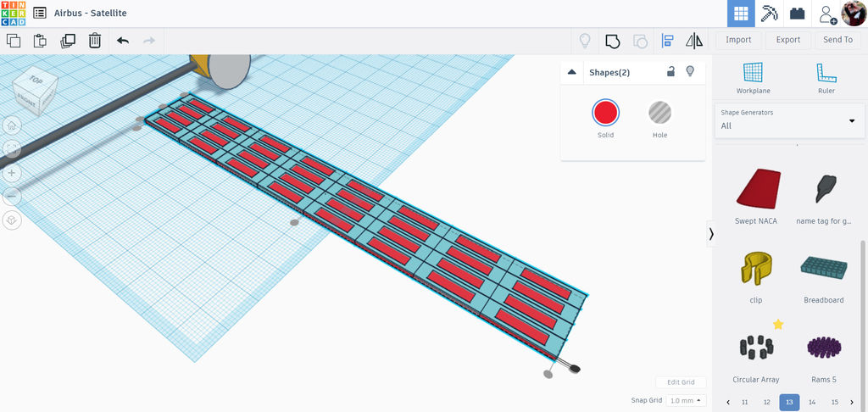Click the Show all lightbulb toolbar icon
The image size is (868, 412).
pyautogui.click(x=585, y=41)
